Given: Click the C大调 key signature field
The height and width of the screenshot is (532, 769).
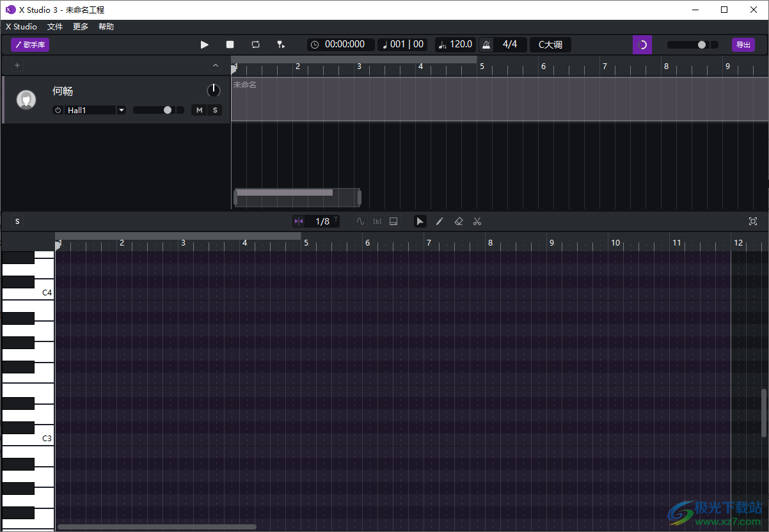Looking at the screenshot, I should tap(550, 44).
